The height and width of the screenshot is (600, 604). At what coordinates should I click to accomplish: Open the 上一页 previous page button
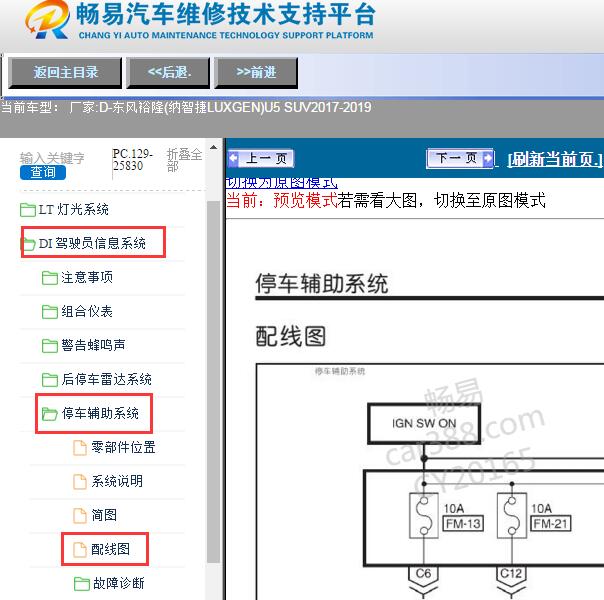click(x=261, y=158)
